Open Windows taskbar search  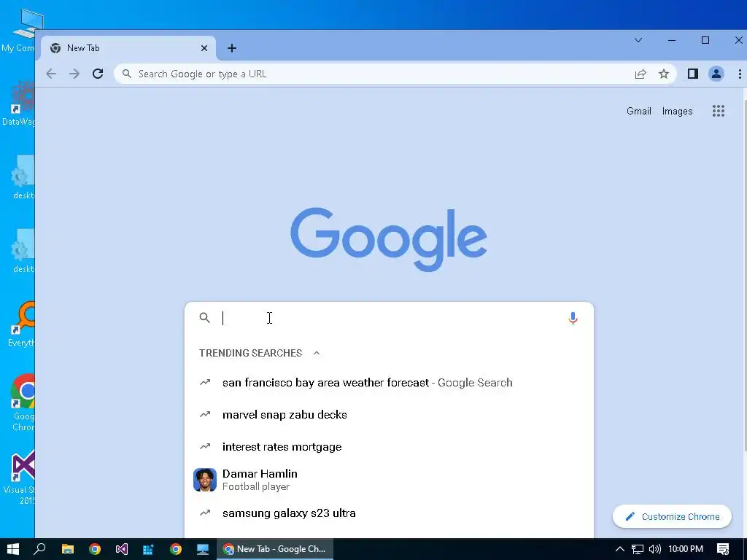point(40,549)
